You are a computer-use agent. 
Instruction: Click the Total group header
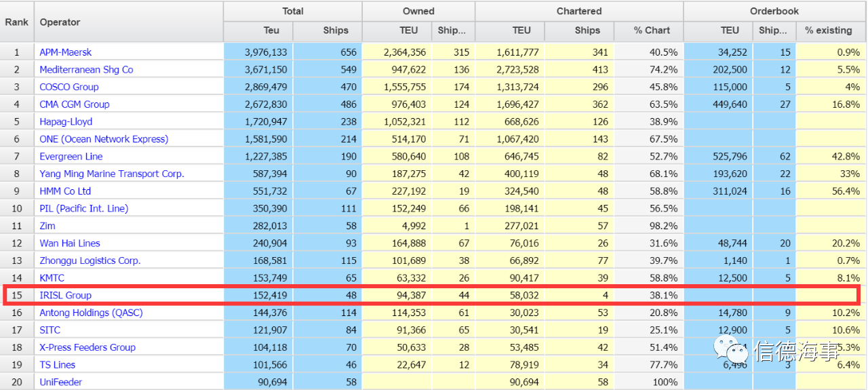click(x=293, y=12)
